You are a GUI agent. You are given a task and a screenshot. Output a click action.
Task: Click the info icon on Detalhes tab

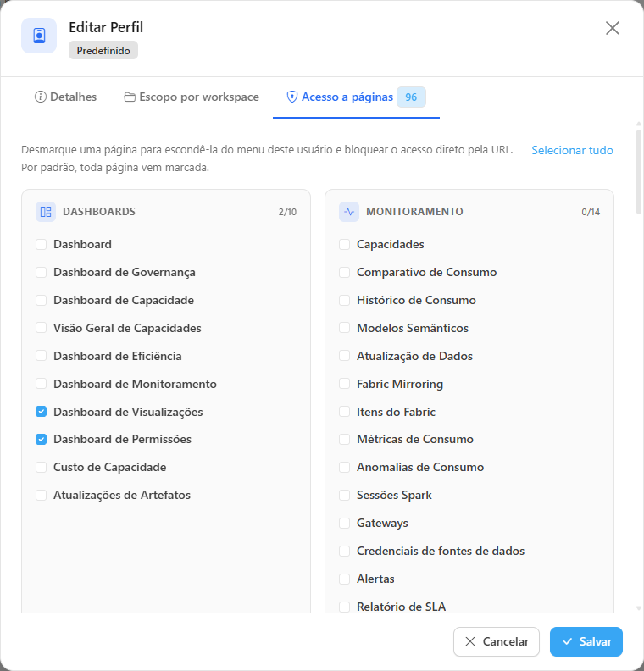coord(40,97)
